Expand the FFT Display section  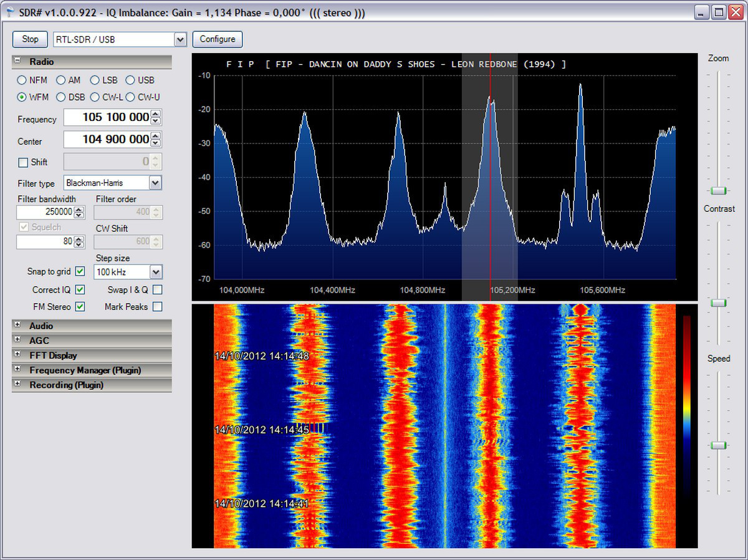click(x=17, y=355)
